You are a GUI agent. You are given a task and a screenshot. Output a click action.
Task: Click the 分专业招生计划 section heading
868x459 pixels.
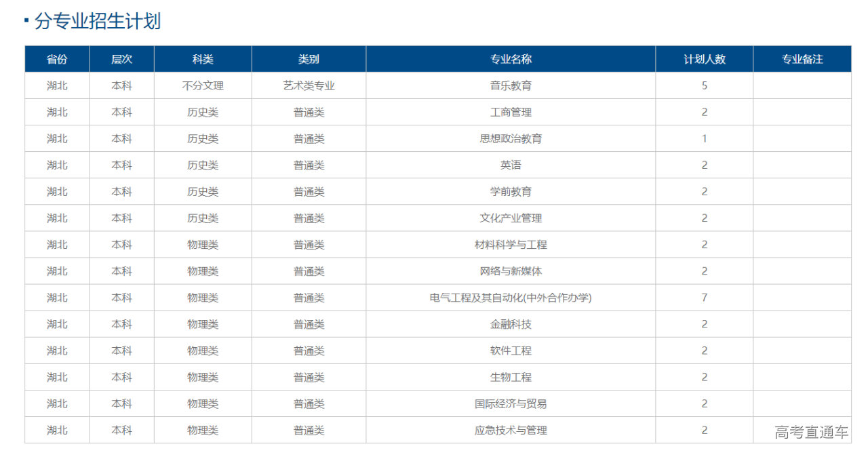click(x=97, y=21)
